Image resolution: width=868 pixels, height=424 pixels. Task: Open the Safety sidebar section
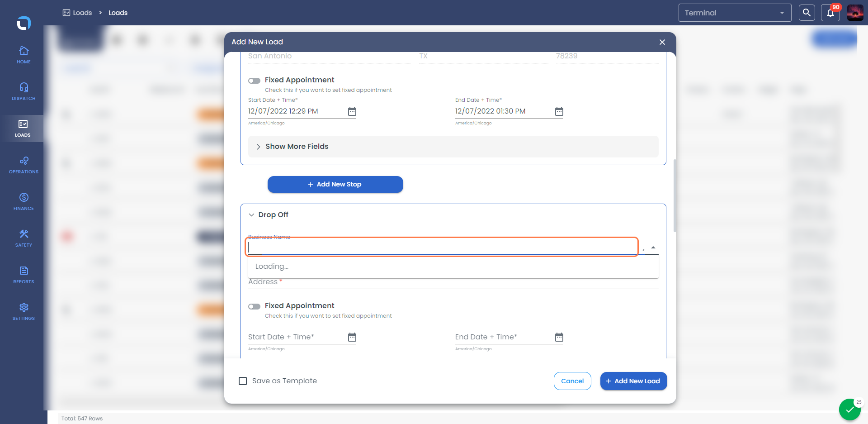[x=24, y=238]
